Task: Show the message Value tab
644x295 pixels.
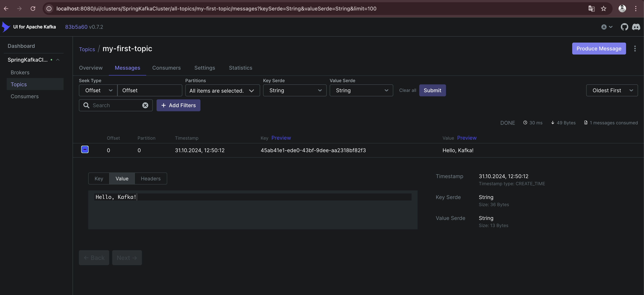Action: pos(122,179)
